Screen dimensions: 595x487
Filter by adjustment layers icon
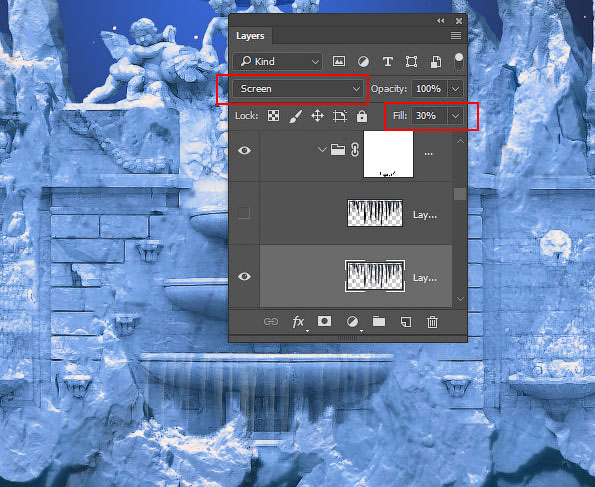tap(364, 61)
